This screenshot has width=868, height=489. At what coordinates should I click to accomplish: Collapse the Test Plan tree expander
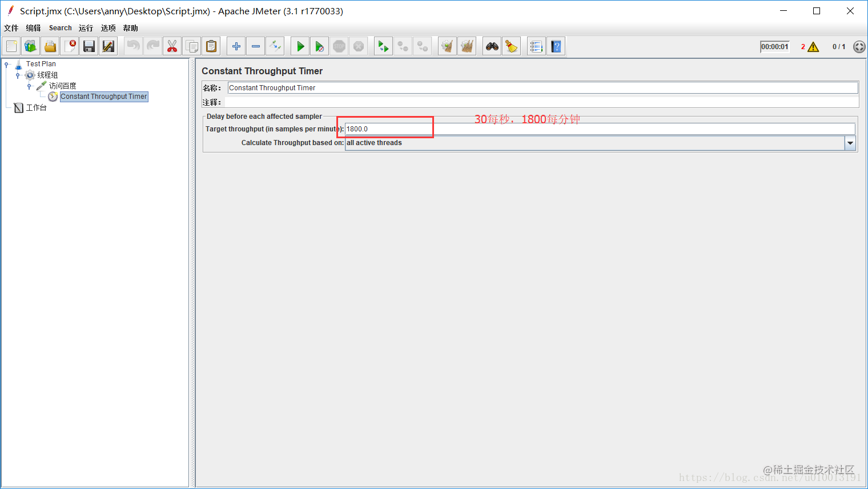[6, 64]
